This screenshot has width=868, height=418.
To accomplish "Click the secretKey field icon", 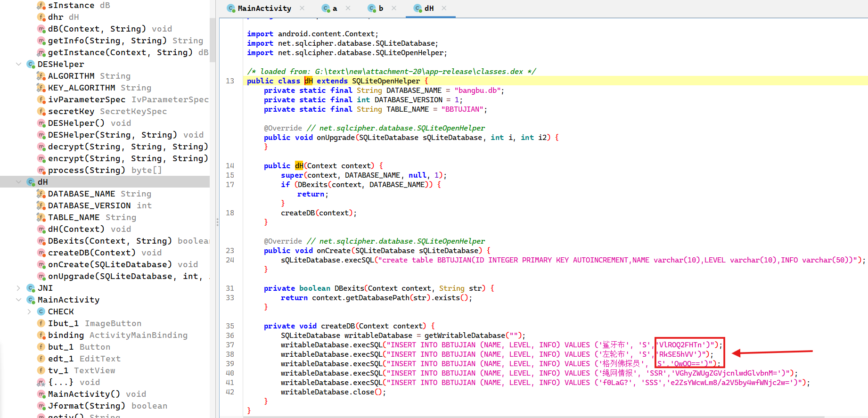I will coord(41,111).
